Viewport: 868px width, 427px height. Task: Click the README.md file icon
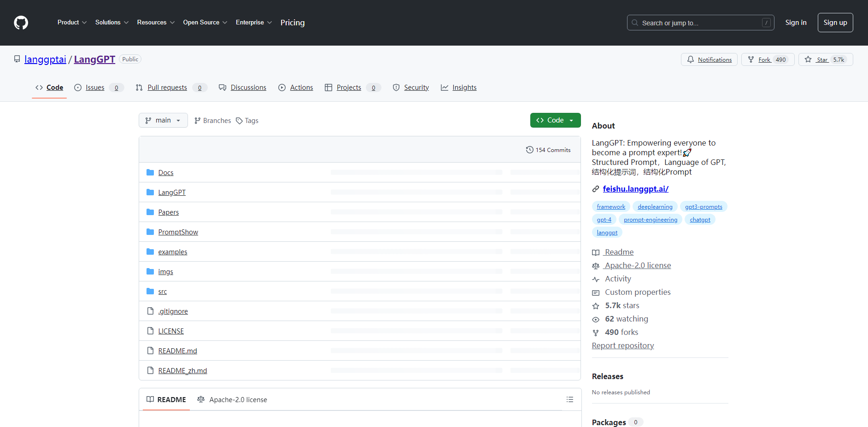pos(150,351)
